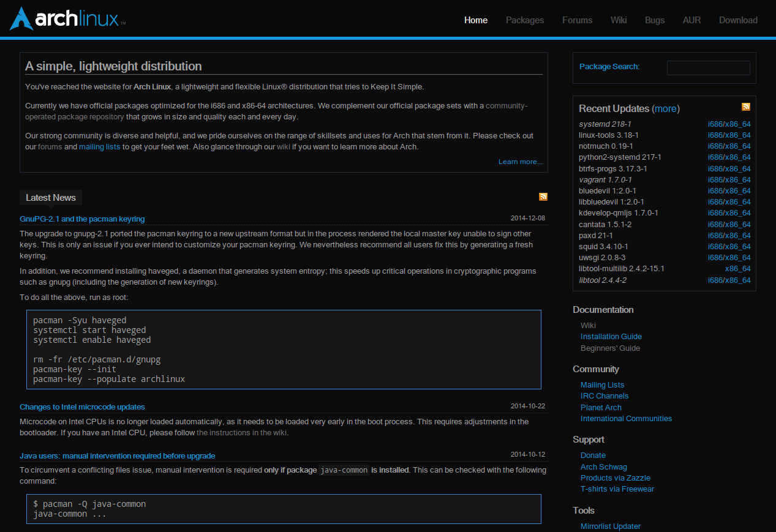Open the Forums section
The height and width of the screenshot is (532, 776).
coord(576,20)
